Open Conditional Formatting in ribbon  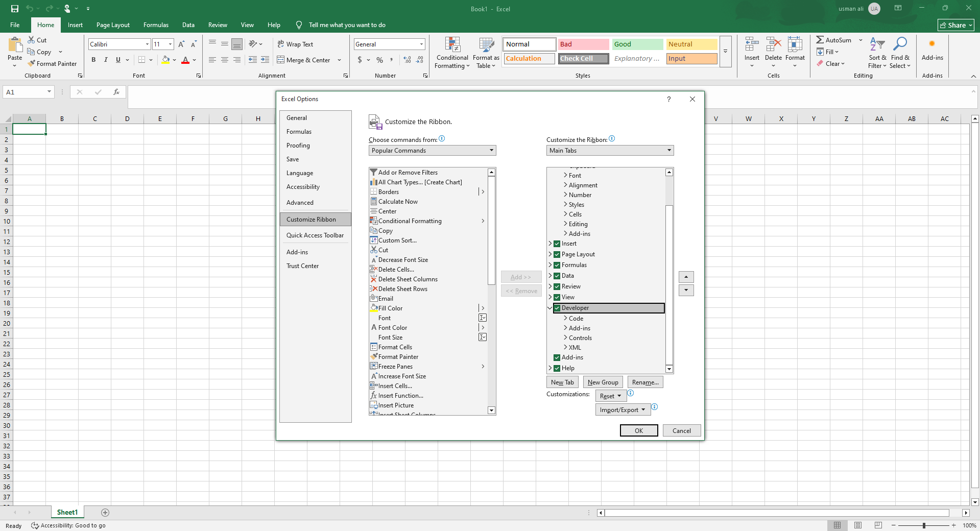coord(452,53)
